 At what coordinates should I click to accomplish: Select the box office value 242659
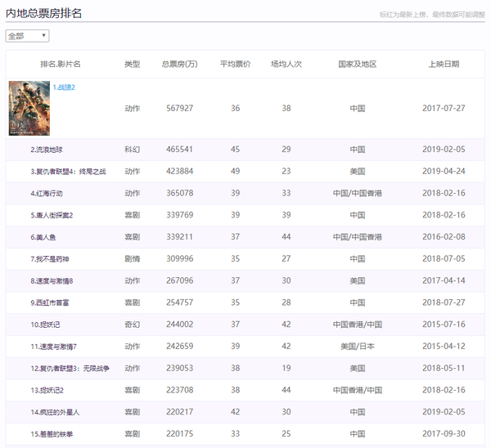pyautogui.click(x=180, y=347)
